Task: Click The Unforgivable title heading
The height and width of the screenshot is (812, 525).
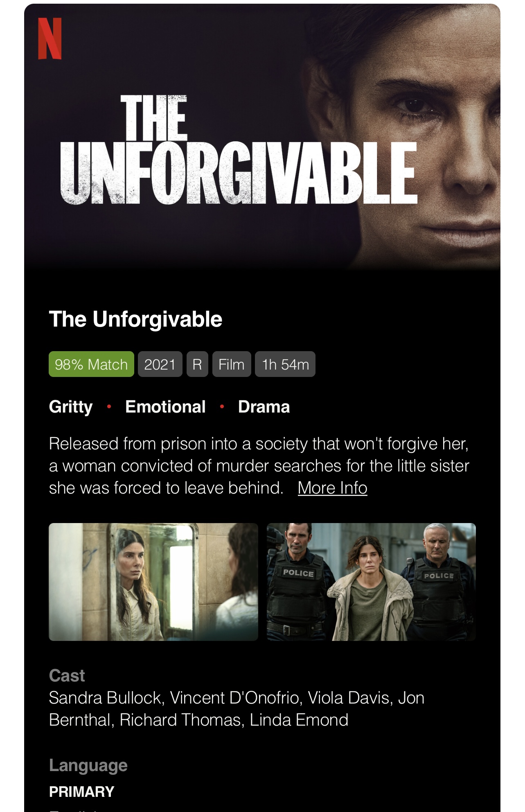Action: [x=135, y=319]
